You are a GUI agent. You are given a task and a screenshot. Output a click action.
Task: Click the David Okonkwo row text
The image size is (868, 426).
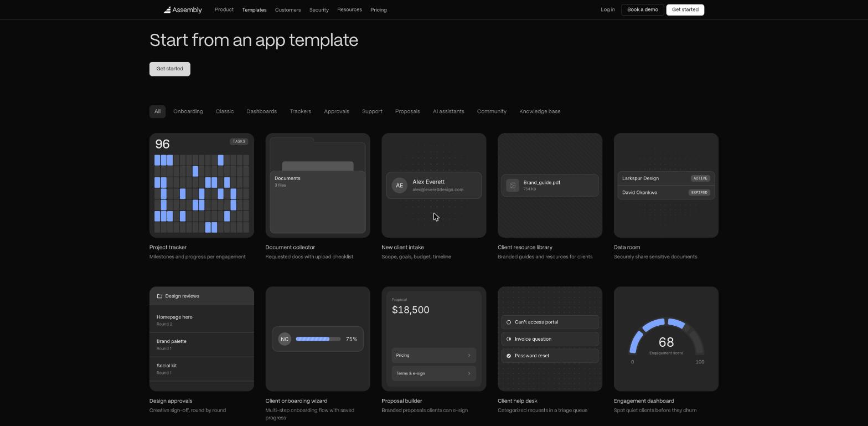(639, 193)
